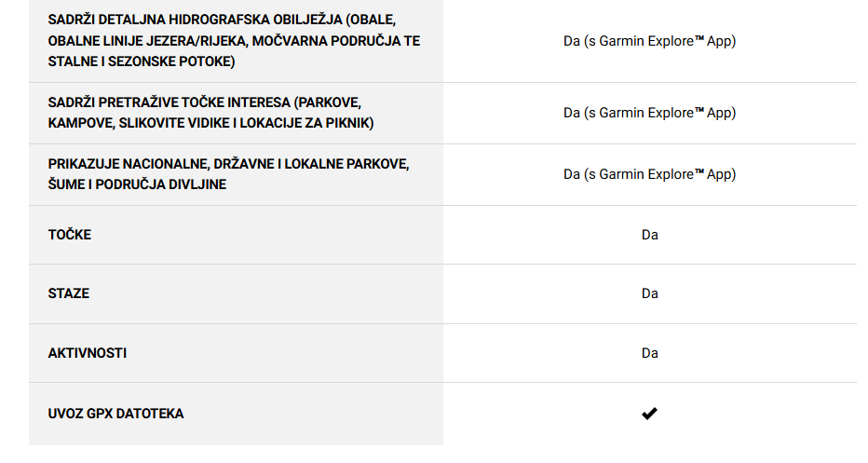
Task: Click the text SADRŽI PRETRAŽIVE TOČKE INTERESA line
Action: [x=205, y=102]
